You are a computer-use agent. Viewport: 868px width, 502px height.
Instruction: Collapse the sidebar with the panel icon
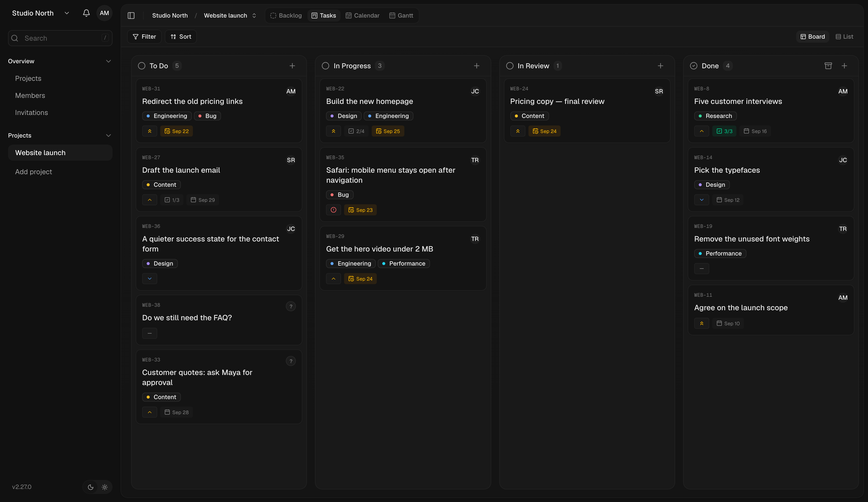click(x=131, y=16)
